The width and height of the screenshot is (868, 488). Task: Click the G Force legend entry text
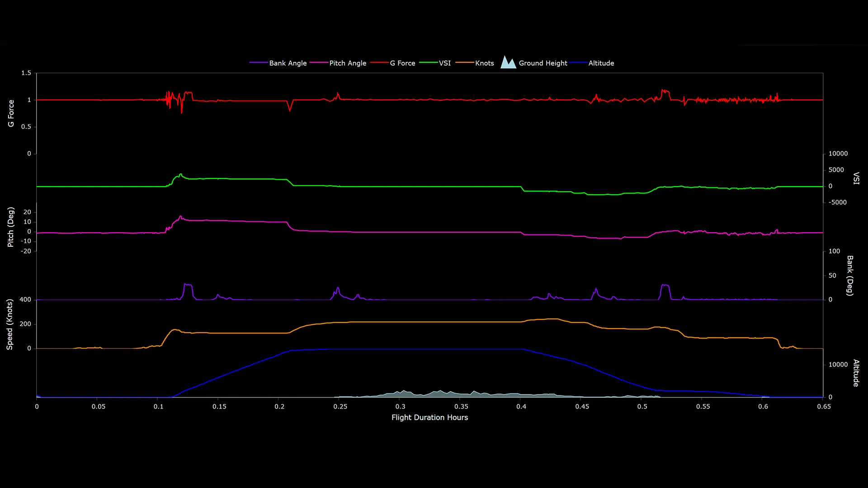403,63
